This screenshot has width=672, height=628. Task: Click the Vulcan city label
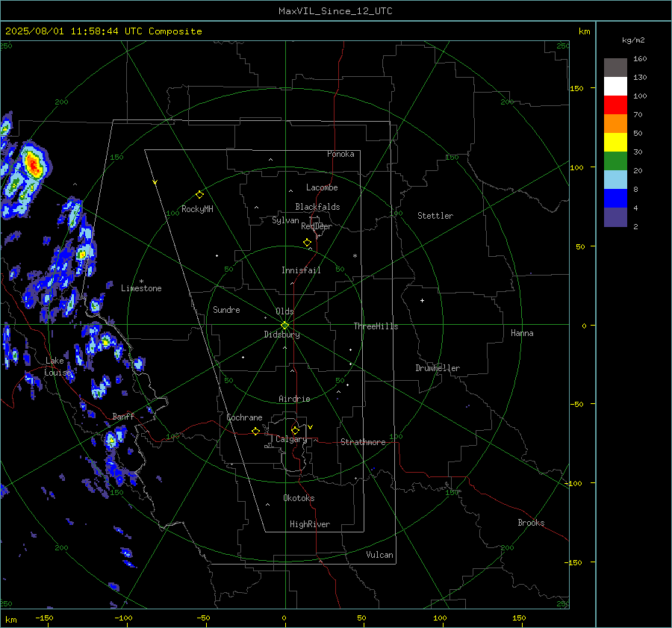point(379,555)
